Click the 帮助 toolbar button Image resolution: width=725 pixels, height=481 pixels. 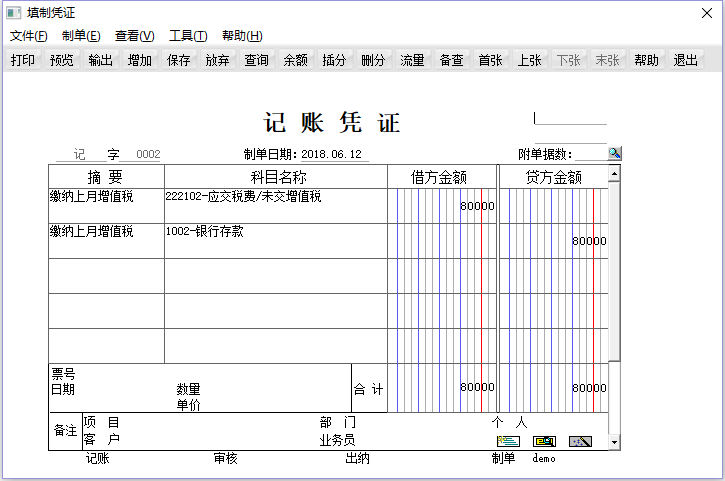click(646, 60)
